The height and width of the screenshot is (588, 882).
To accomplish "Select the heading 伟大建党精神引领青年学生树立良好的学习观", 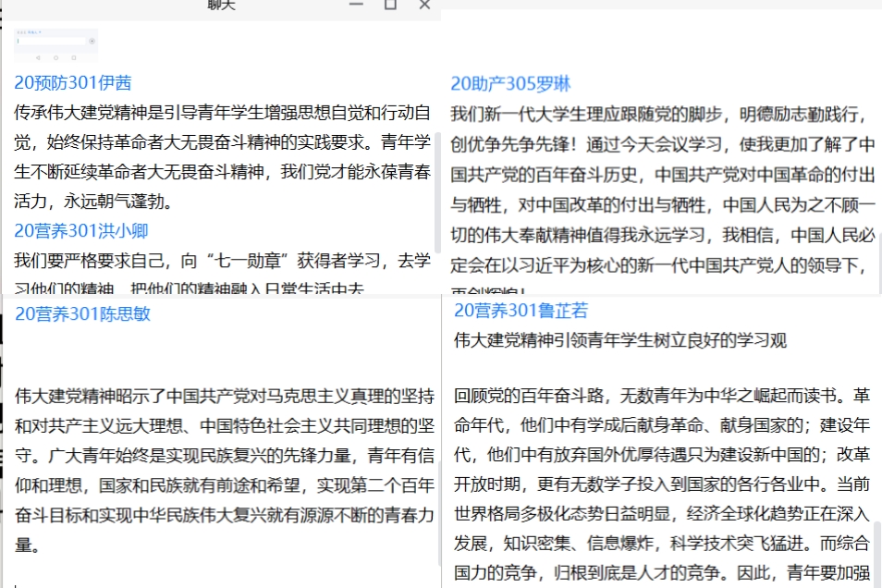I will click(619, 340).
